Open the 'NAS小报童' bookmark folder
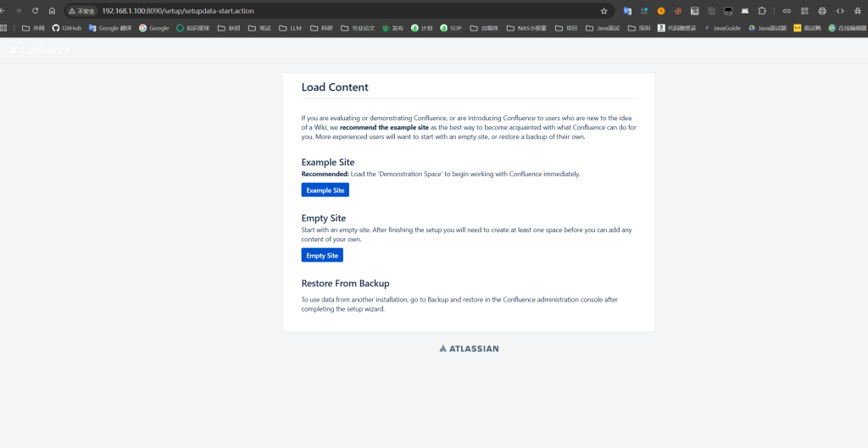 pos(526,28)
